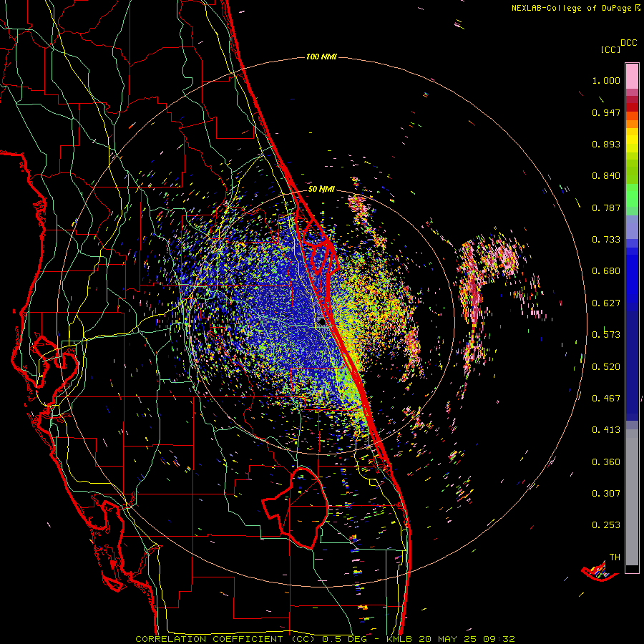The height and width of the screenshot is (644, 644).
Task: Click the NEXLAB-College of DuPage label
Action: pyautogui.click(x=575, y=8)
